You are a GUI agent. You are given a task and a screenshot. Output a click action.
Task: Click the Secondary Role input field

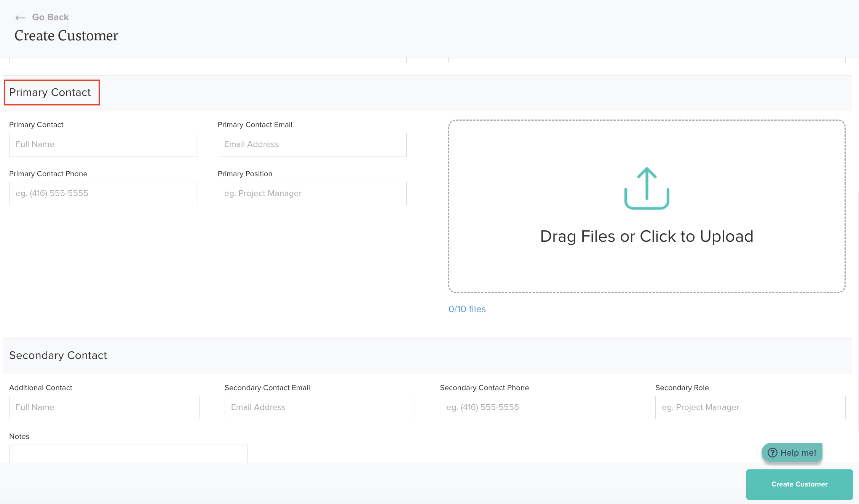(x=750, y=408)
